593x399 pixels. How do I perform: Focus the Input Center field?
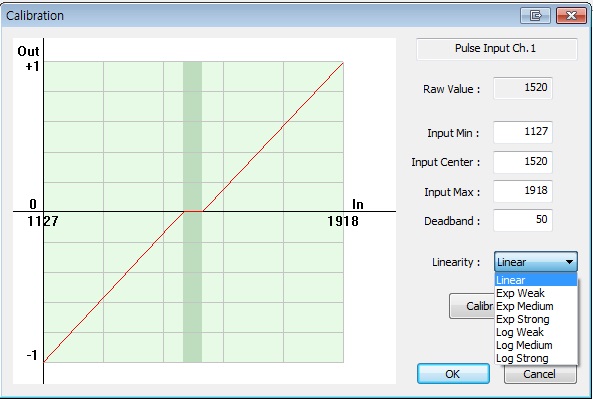click(x=523, y=162)
